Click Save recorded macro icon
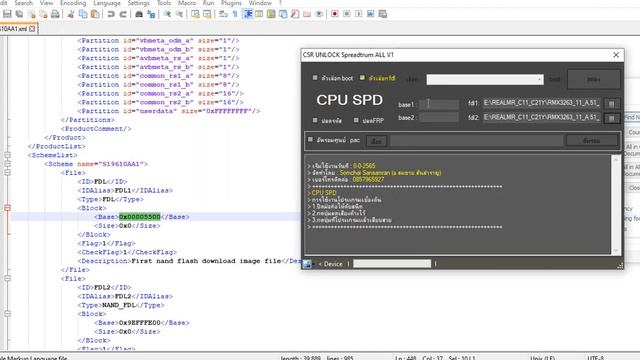The image size is (640, 360). point(382,14)
